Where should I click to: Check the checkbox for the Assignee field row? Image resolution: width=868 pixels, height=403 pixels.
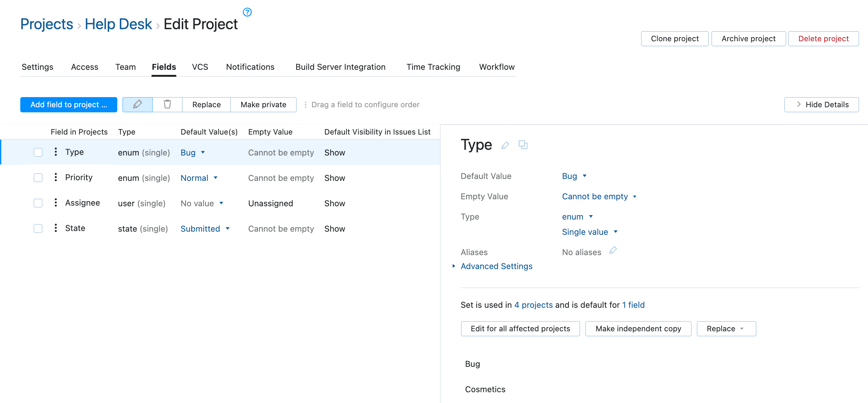[x=38, y=203]
